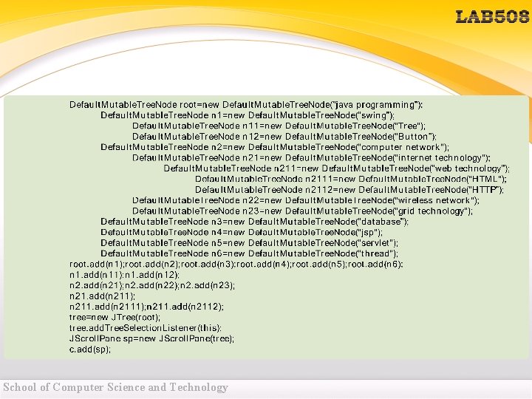
Task: Click the c.add(sp) line
Action: click(x=90, y=349)
